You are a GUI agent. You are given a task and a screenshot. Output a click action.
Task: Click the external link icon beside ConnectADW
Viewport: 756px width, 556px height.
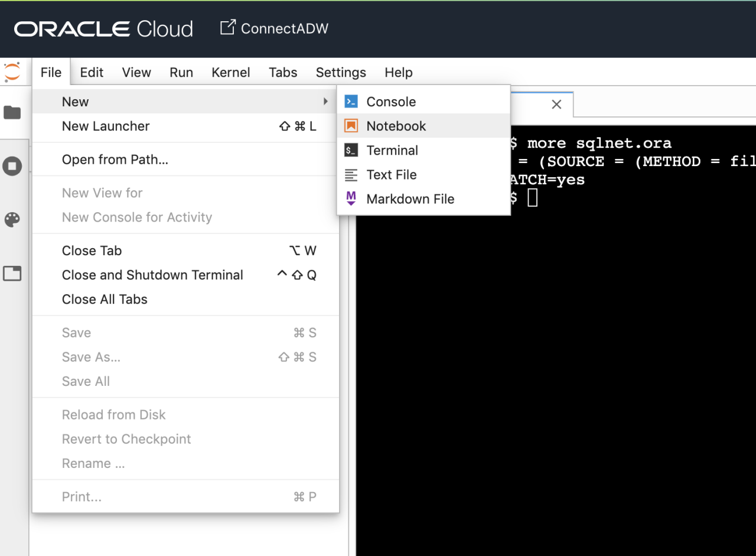pyautogui.click(x=227, y=28)
